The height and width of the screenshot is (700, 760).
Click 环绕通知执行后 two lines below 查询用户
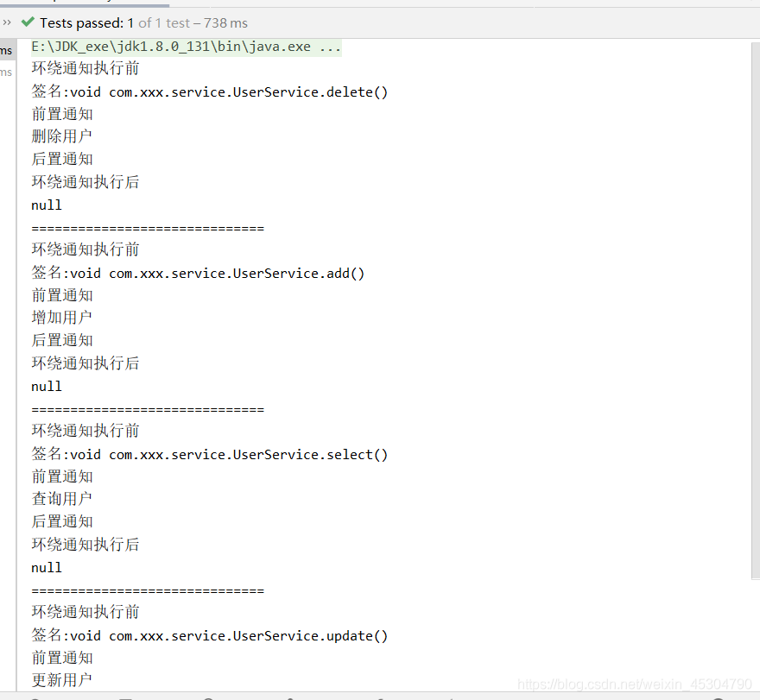click(85, 545)
